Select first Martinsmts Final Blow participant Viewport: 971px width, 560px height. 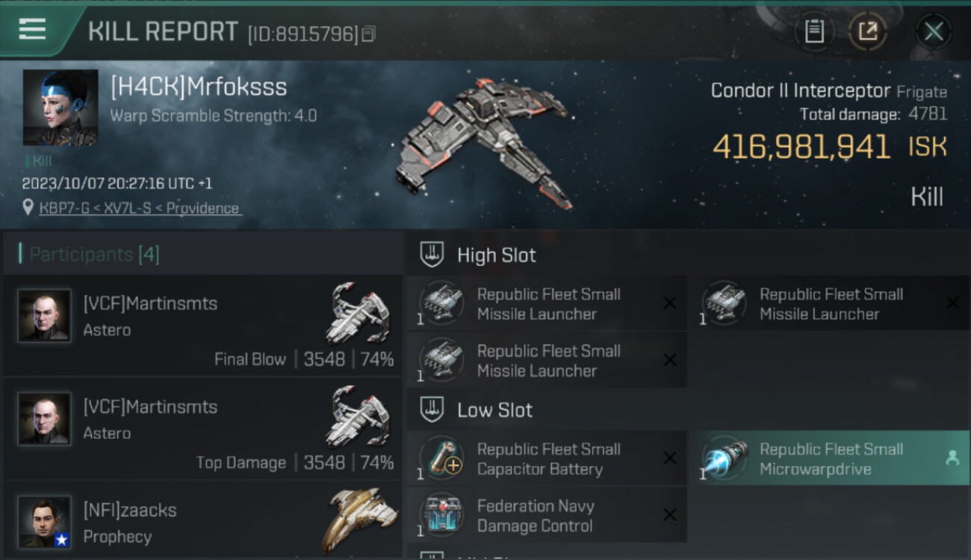(x=202, y=326)
